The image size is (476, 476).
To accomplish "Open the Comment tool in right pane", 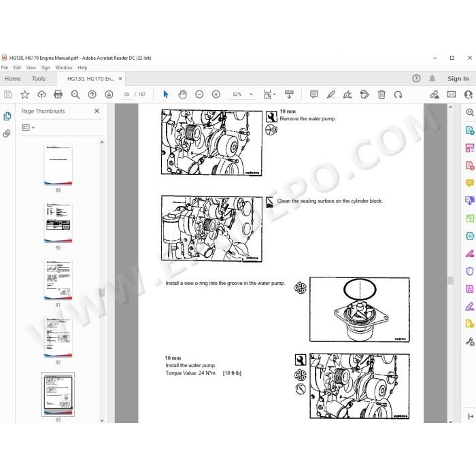I will click(x=470, y=183).
